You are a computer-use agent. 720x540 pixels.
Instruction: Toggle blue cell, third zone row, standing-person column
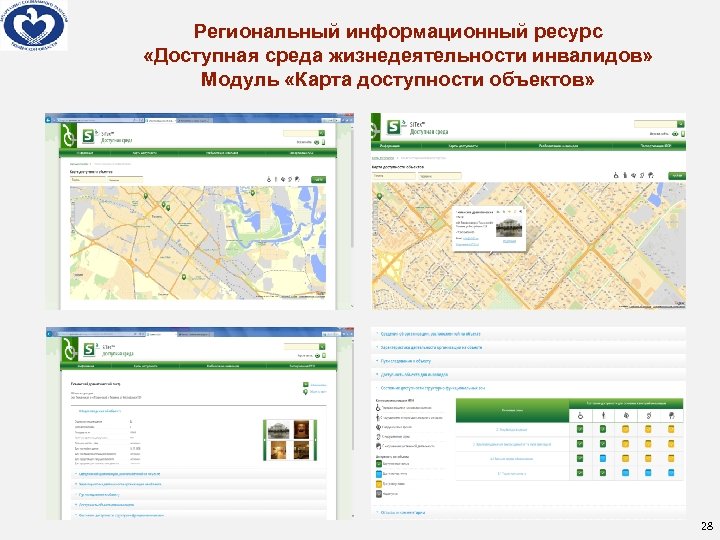click(603, 458)
